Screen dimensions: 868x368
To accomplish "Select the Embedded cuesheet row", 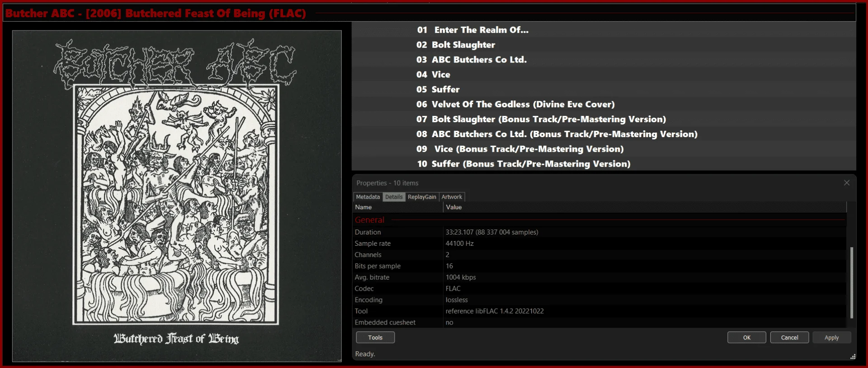I will (599, 323).
